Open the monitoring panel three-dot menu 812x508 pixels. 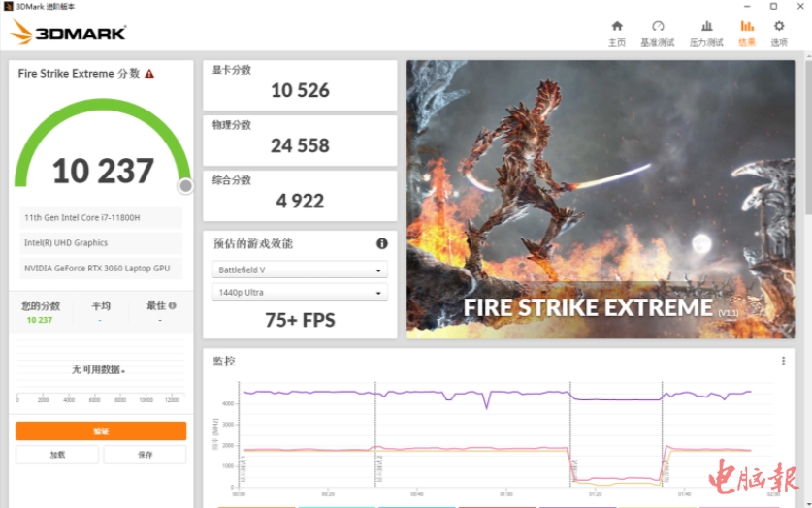tap(783, 361)
